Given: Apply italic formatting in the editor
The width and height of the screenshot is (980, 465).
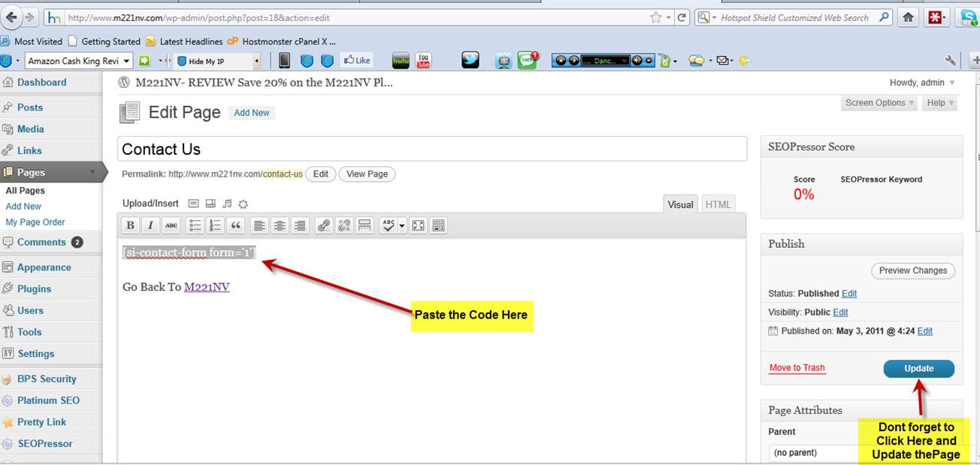Looking at the screenshot, I should tap(151, 225).
